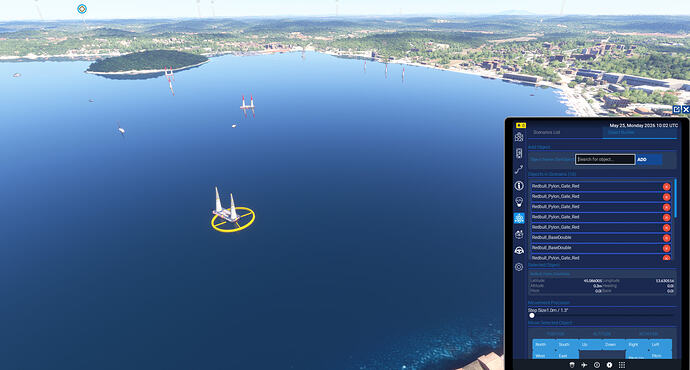Move selected object South
Image resolution: width=690 pixels, height=370 pixels.
(x=567, y=344)
